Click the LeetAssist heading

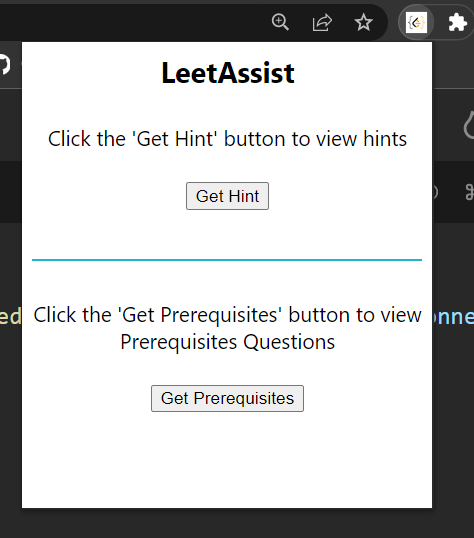(228, 73)
